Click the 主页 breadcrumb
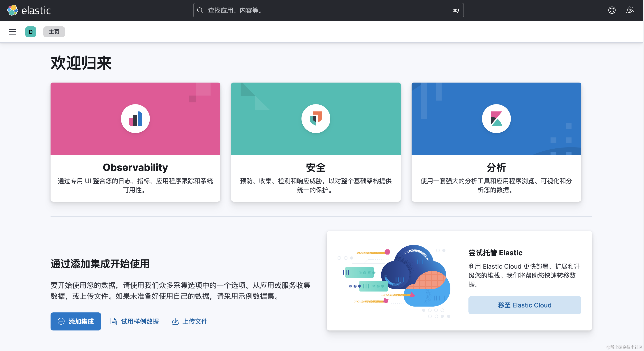644x351 pixels. pyautogui.click(x=54, y=32)
